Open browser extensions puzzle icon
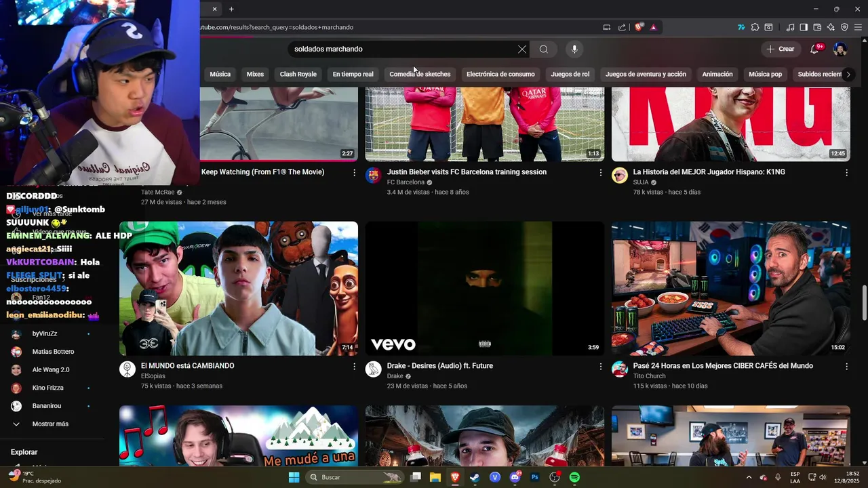 click(755, 27)
